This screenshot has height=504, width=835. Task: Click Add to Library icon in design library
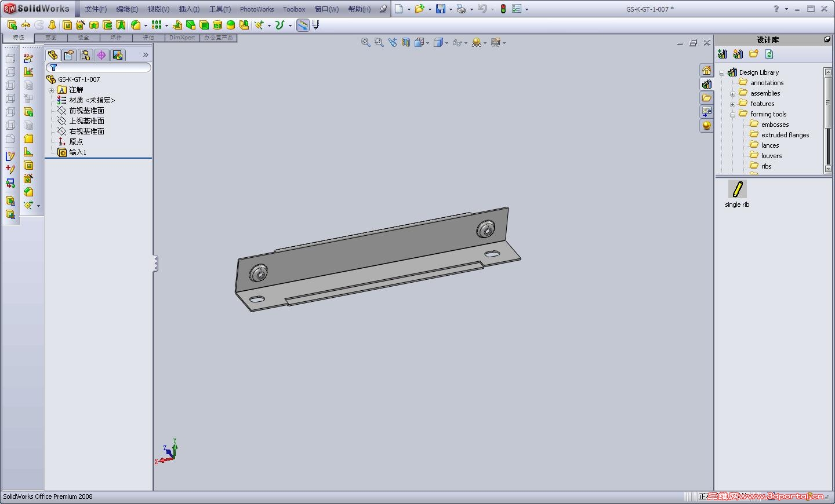point(723,54)
